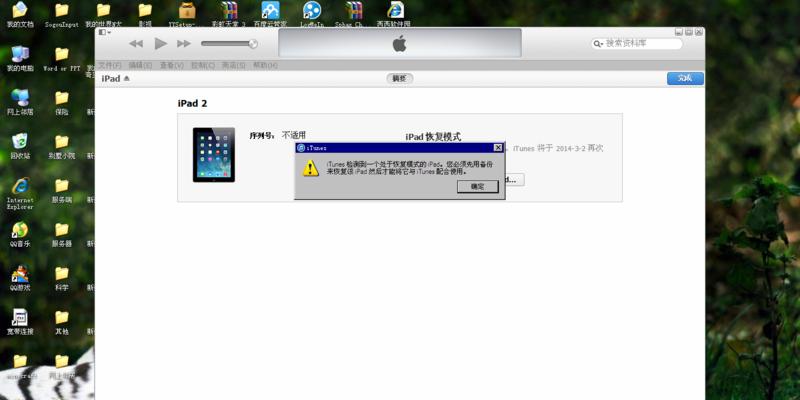Image resolution: width=800 pixels, height=400 pixels.
Task: Close the iTunes alert with the X button
Action: pos(498,147)
